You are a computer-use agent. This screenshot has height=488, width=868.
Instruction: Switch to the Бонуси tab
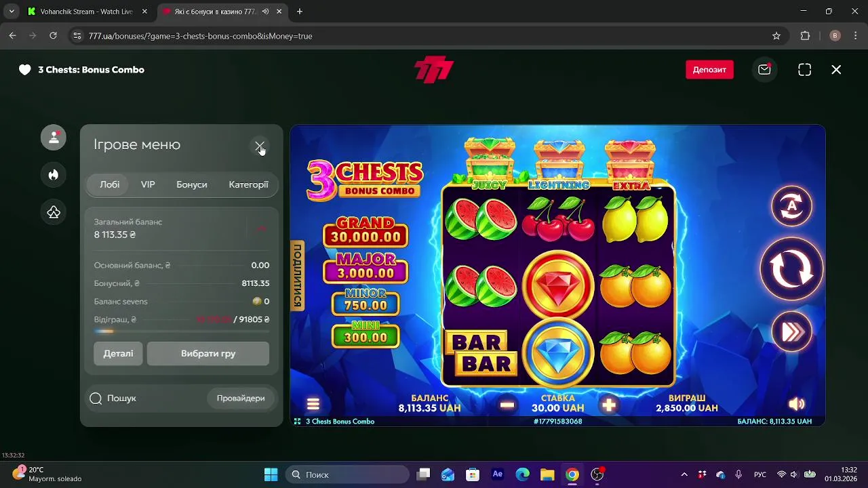[192, 184]
